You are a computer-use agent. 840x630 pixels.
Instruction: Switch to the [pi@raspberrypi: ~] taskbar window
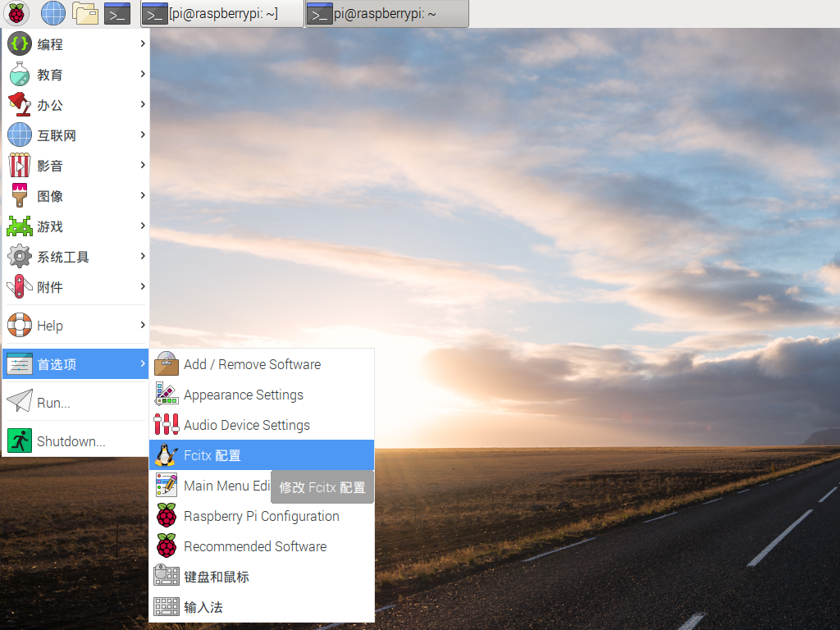(x=222, y=14)
